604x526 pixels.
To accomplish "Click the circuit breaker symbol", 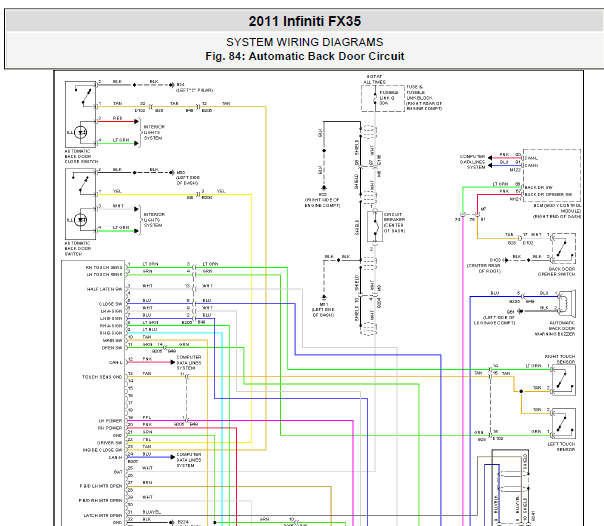I will tap(375, 226).
